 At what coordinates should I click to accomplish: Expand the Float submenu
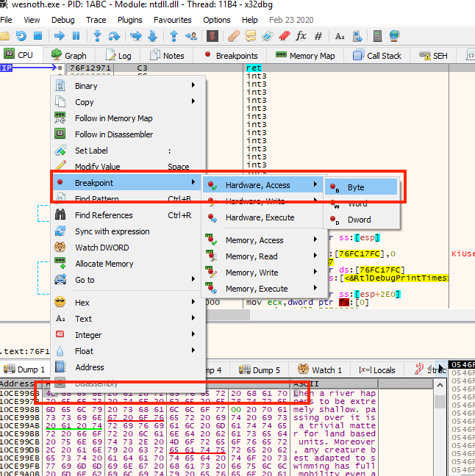pos(128,351)
